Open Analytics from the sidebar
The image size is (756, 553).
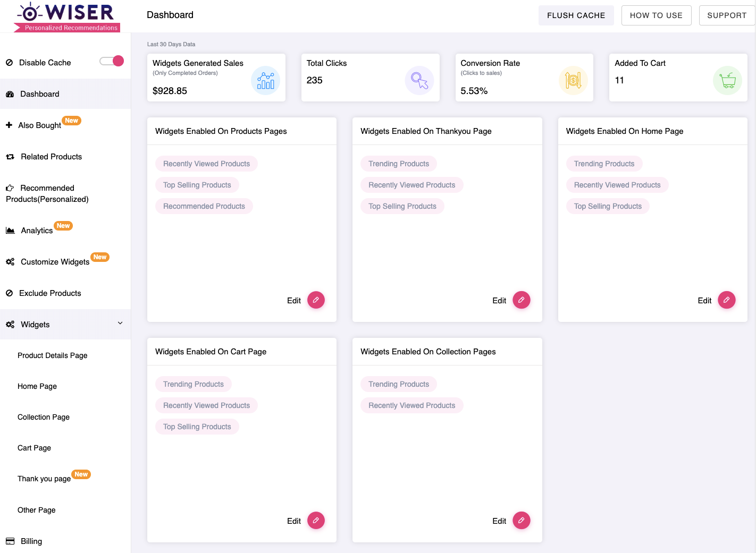tap(37, 231)
